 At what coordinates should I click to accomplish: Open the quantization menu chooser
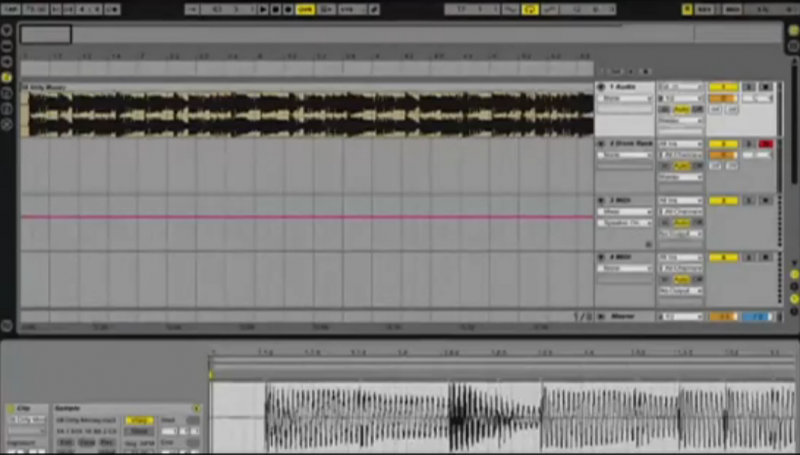click(352, 9)
